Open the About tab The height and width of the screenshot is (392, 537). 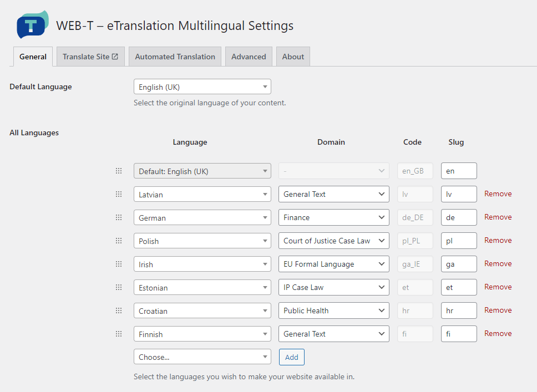click(x=293, y=57)
